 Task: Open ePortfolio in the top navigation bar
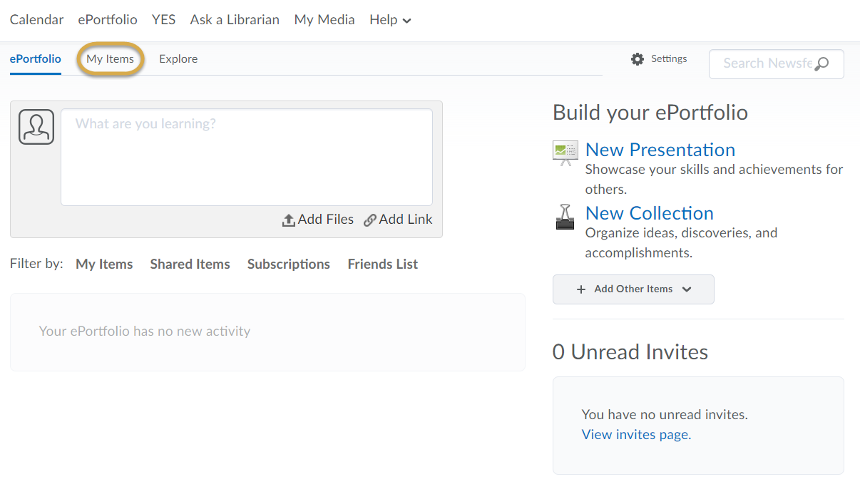[x=108, y=20]
